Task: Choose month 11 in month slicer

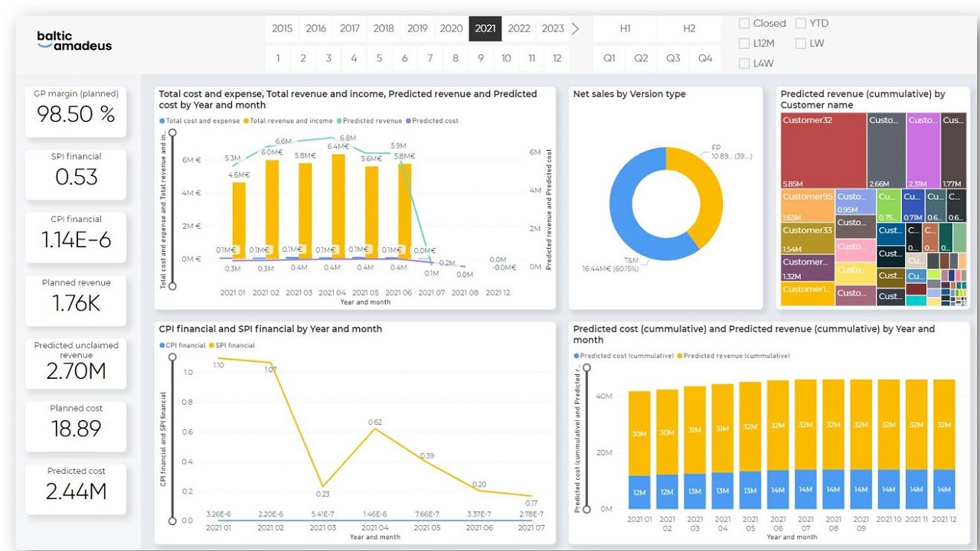Action: click(x=531, y=58)
